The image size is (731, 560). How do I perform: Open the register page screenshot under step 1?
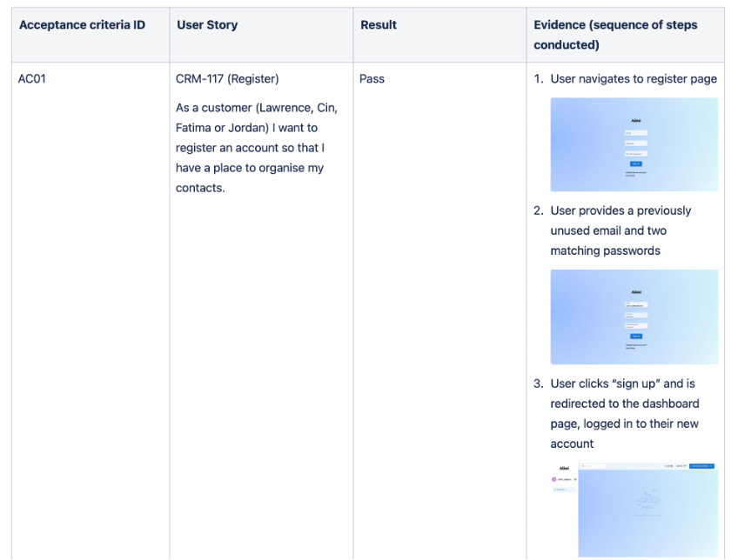634,144
